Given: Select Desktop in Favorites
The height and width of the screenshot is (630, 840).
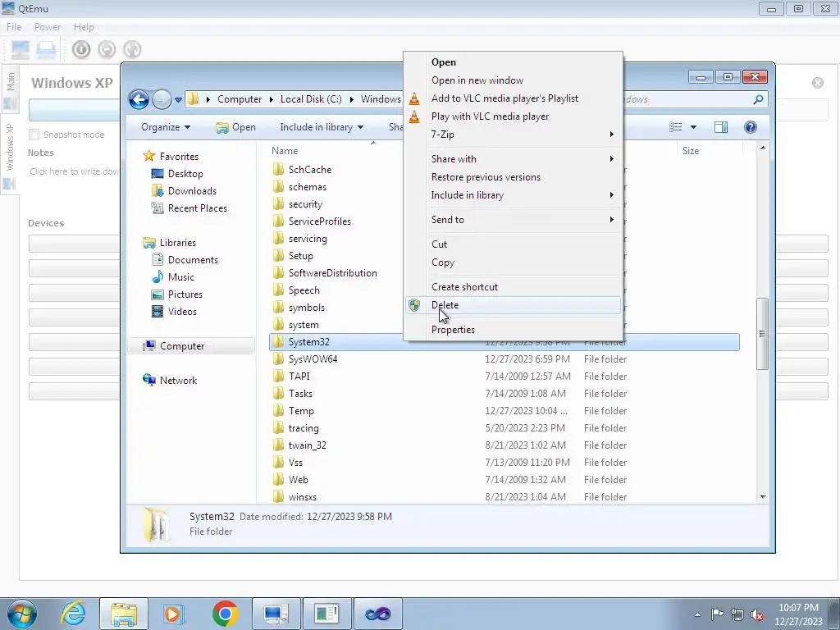Looking at the screenshot, I should pyautogui.click(x=185, y=174).
